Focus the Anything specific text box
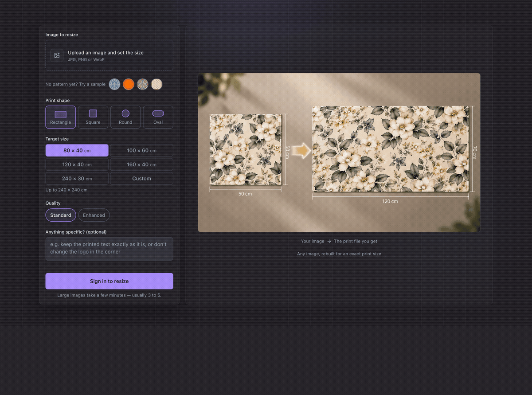This screenshot has width=532, height=395. [110, 249]
